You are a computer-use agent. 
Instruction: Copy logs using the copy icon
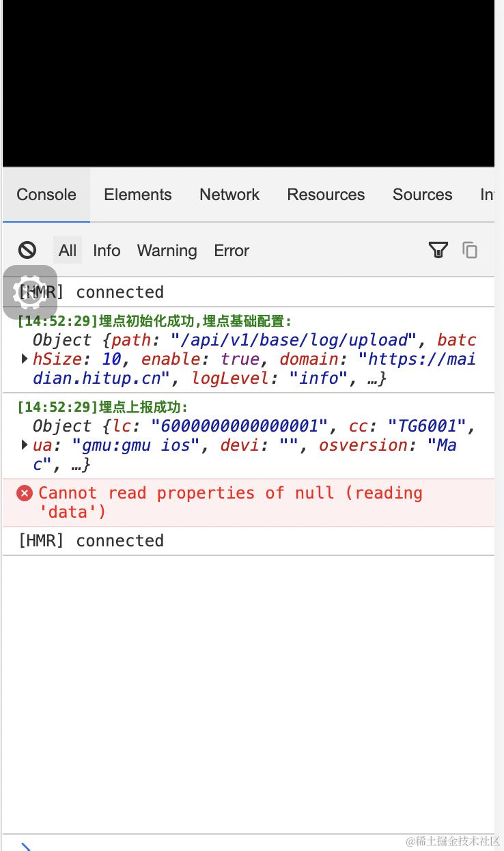[470, 250]
